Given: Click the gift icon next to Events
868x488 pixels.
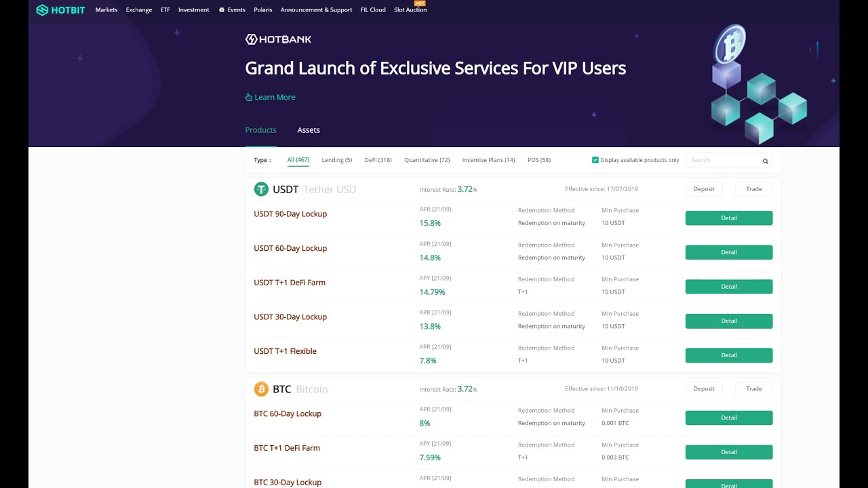Looking at the screenshot, I should coord(222,10).
